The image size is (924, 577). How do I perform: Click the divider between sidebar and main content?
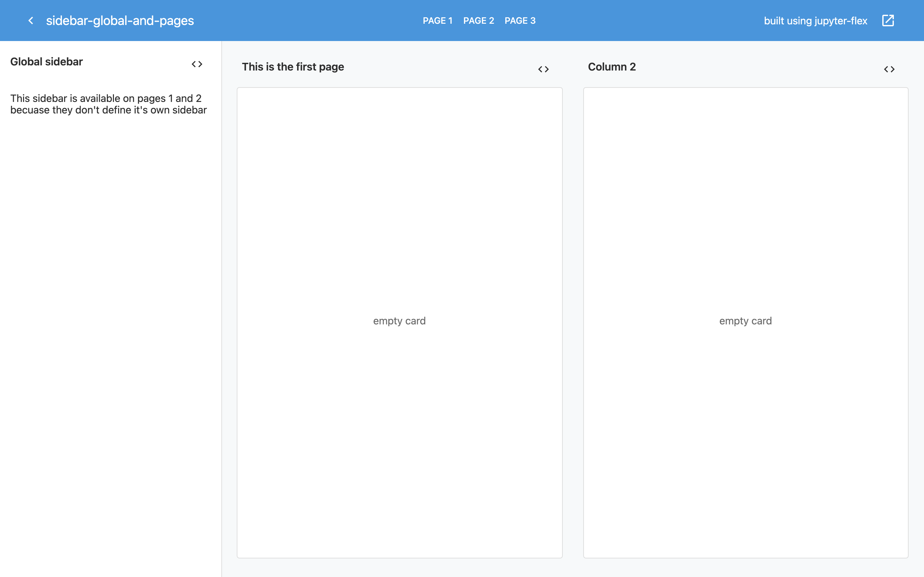pos(221,305)
